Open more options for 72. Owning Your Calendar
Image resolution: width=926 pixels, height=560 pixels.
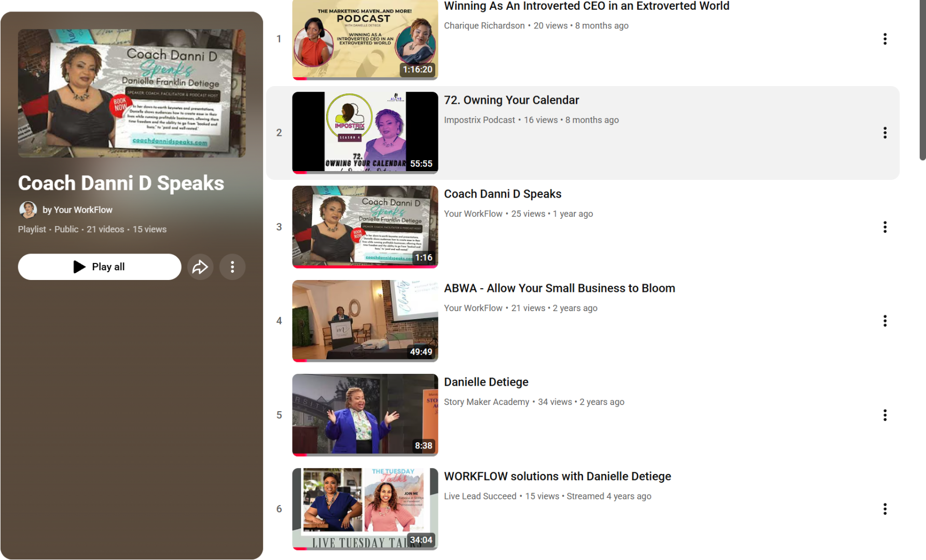pyautogui.click(x=885, y=133)
